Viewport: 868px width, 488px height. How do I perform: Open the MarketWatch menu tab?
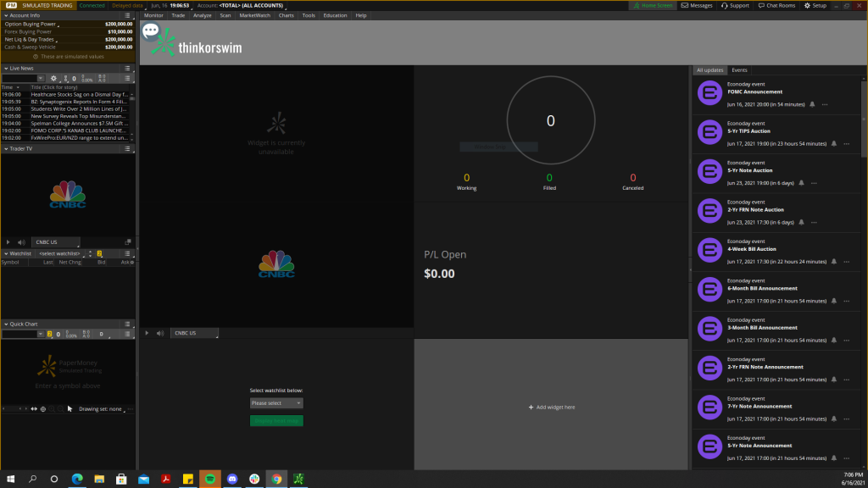pyautogui.click(x=254, y=15)
